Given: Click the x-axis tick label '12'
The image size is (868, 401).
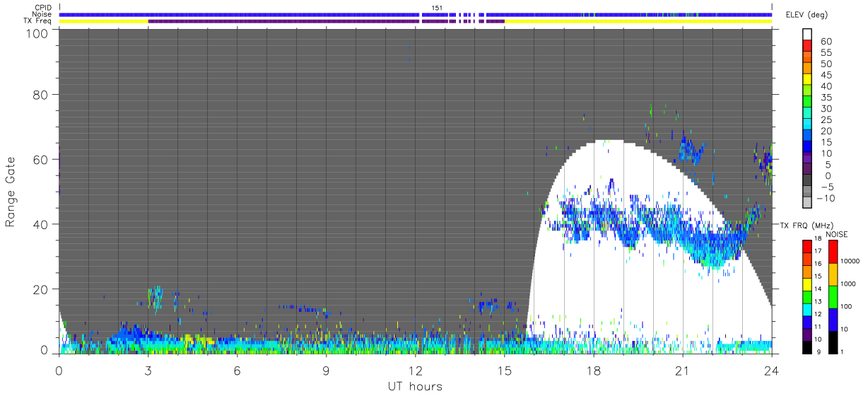Looking at the screenshot, I should click(415, 371).
